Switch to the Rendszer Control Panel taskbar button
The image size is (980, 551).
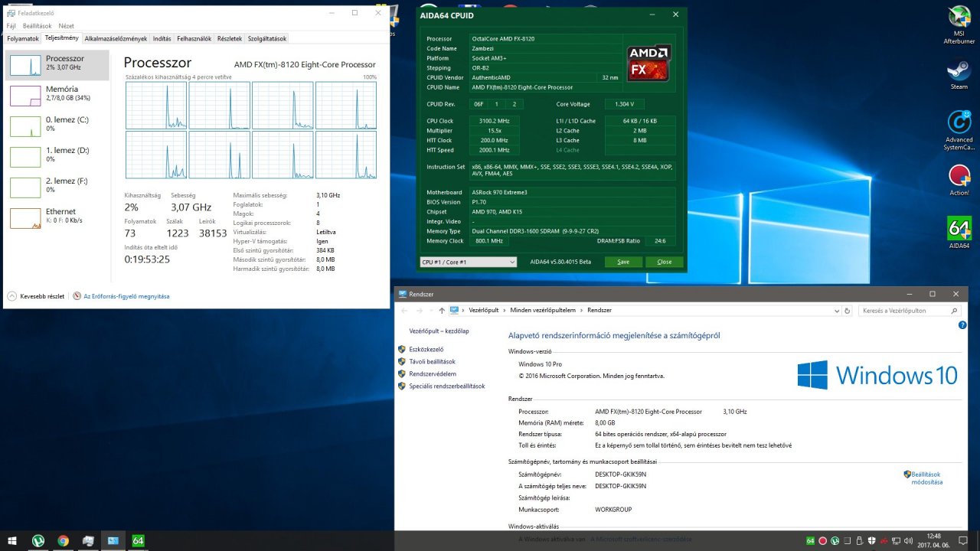(x=113, y=541)
